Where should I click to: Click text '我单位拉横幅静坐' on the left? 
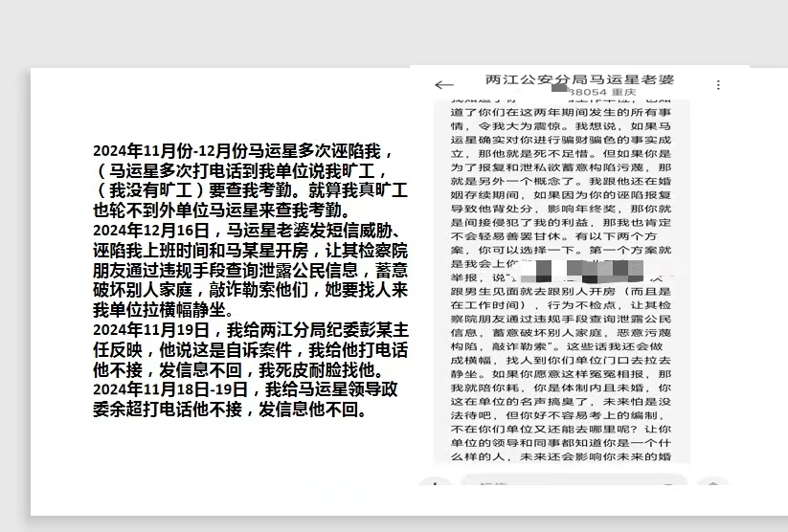[159, 310]
